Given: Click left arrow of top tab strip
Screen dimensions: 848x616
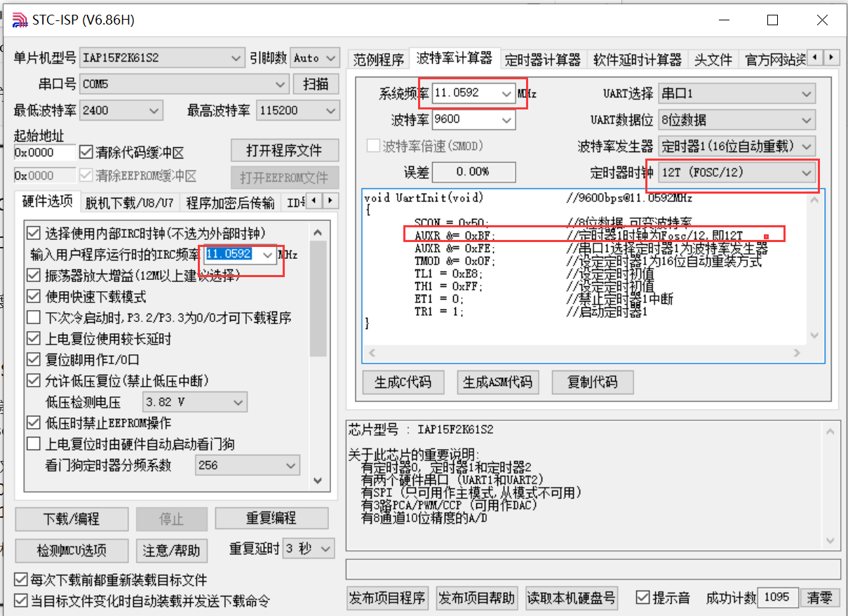Looking at the screenshot, I should point(815,57).
